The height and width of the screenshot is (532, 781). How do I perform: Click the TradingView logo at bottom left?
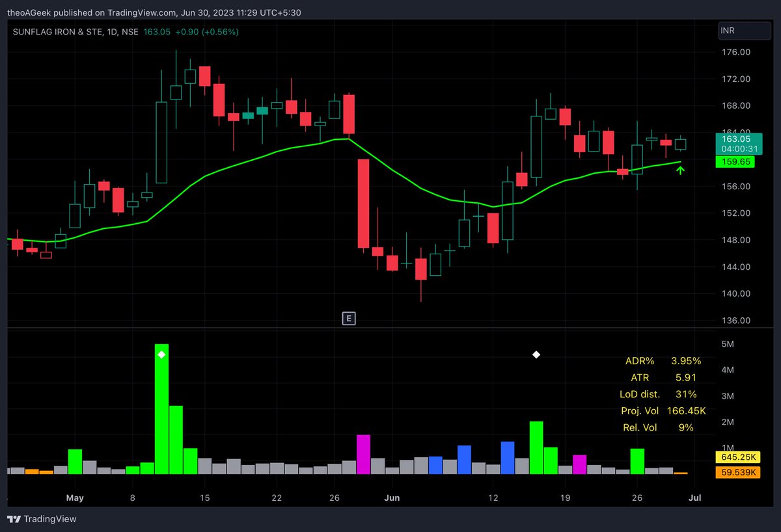click(42, 519)
